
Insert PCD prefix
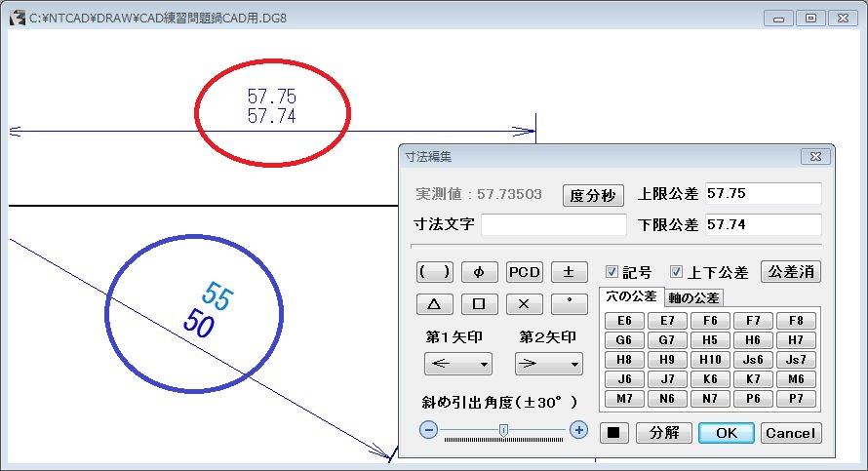(525, 272)
